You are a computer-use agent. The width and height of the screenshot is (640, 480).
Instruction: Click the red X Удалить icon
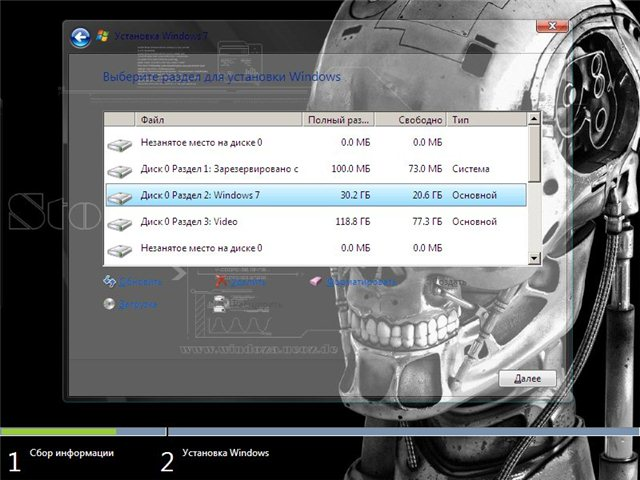[x=222, y=282]
